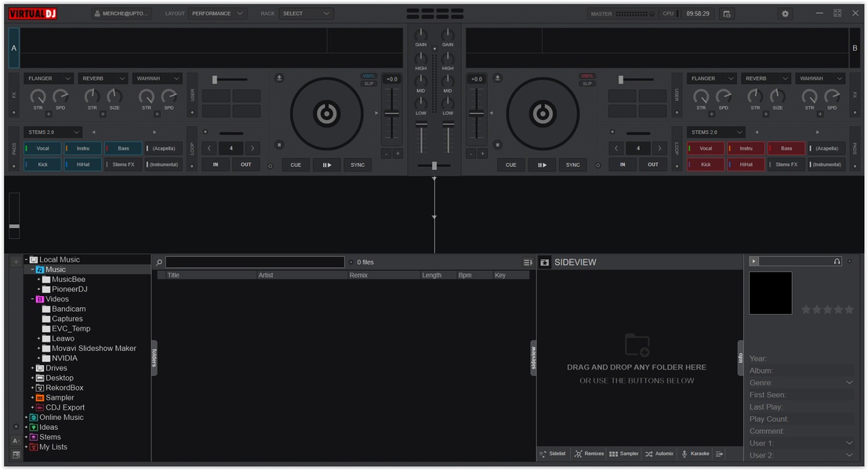Click the SIDEVIEW panel icon
Screen dimensions: 868x470
coord(545,262)
